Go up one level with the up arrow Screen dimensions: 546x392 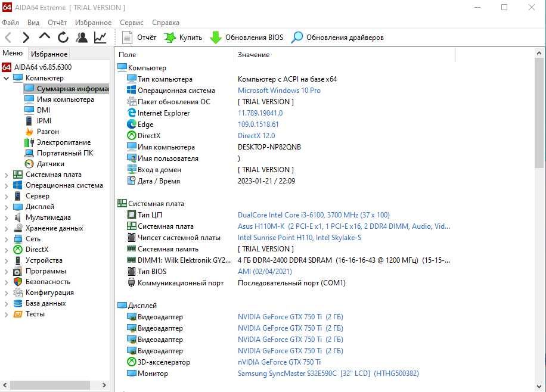[45, 36]
